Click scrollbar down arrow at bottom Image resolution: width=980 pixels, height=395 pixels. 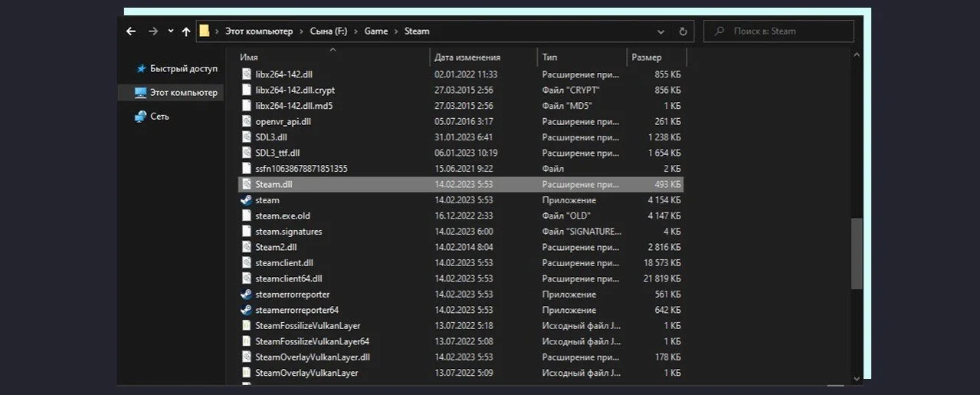tap(857, 377)
